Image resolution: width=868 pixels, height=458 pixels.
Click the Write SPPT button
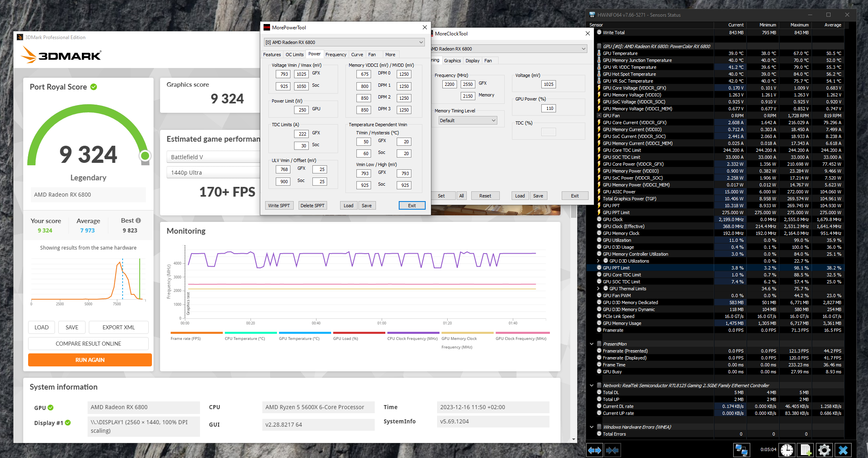[x=279, y=206]
